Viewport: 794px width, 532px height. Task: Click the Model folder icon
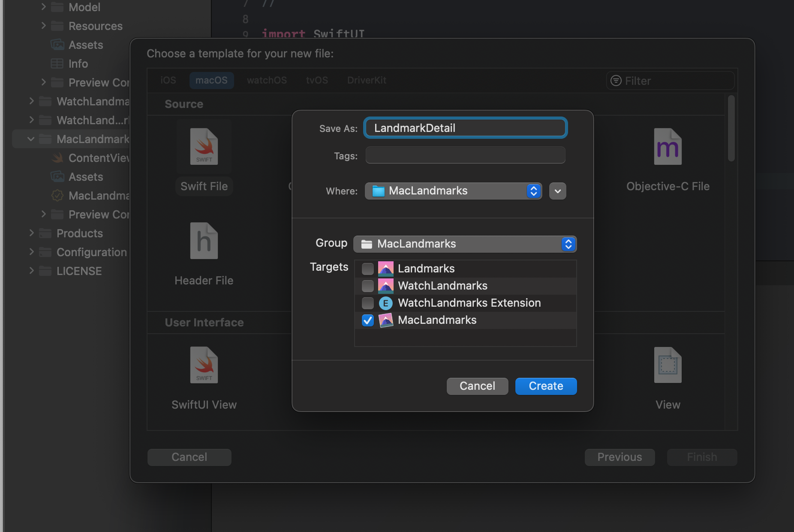pos(57,7)
